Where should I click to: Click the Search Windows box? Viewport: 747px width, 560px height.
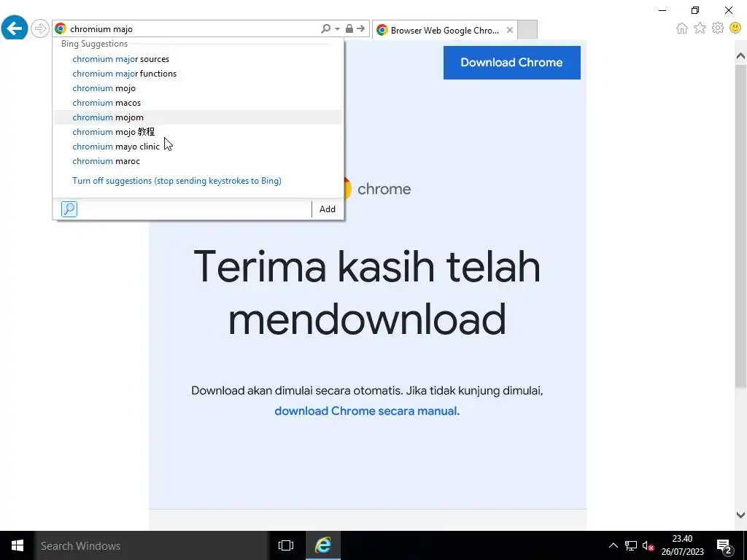point(152,545)
